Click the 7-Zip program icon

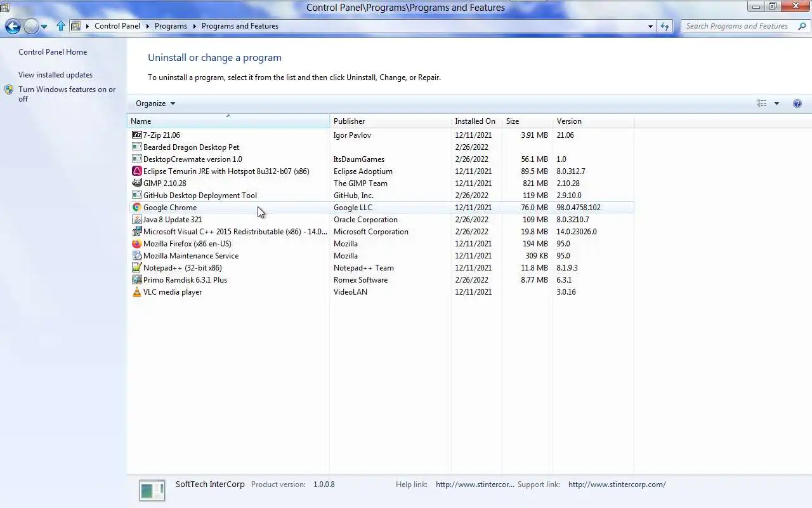[136, 135]
